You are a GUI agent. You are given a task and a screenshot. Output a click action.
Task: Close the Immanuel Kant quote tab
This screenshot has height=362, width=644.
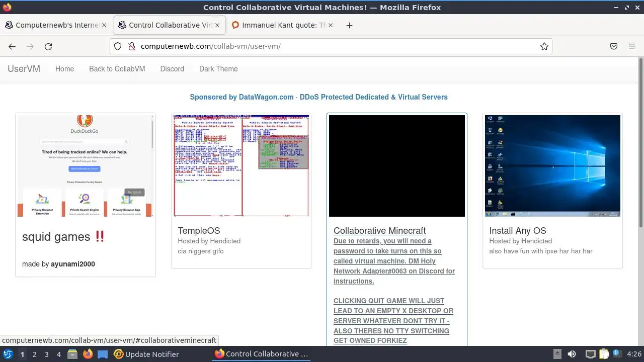tap(331, 25)
